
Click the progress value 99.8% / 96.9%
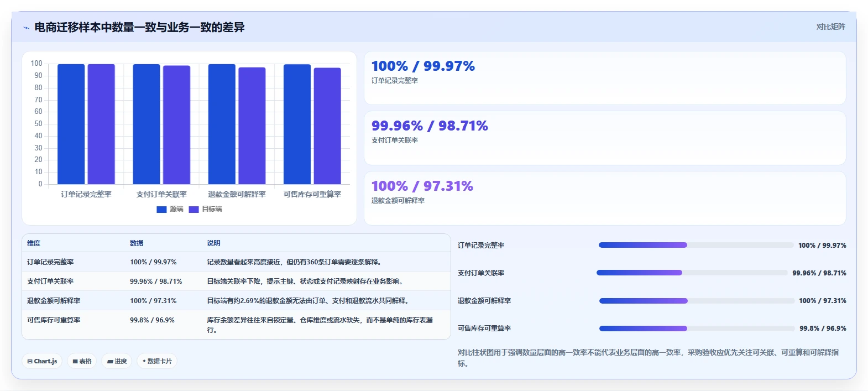823,329
